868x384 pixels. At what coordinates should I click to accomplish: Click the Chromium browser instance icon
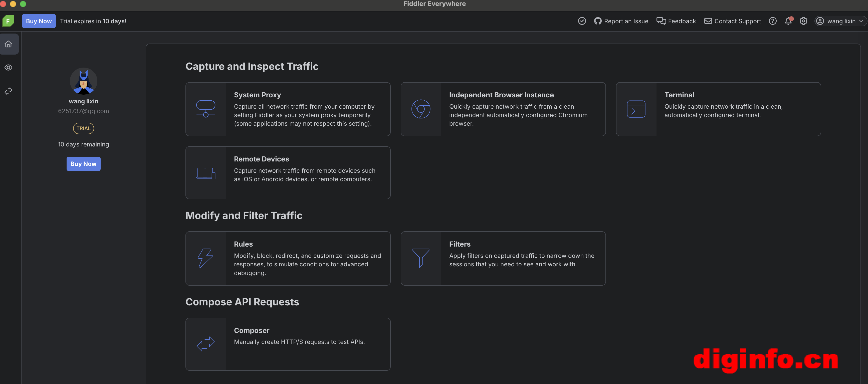pyautogui.click(x=421, y=109)
